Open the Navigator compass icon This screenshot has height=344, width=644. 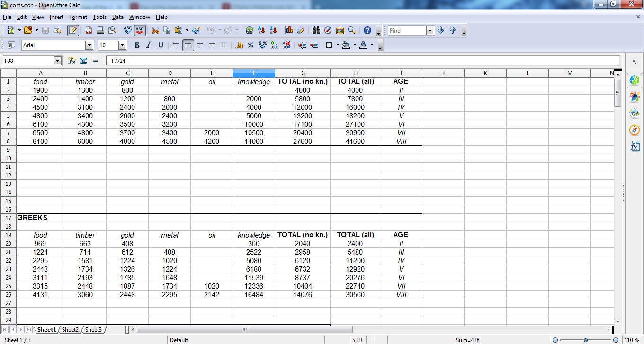[x=328, y=30]
